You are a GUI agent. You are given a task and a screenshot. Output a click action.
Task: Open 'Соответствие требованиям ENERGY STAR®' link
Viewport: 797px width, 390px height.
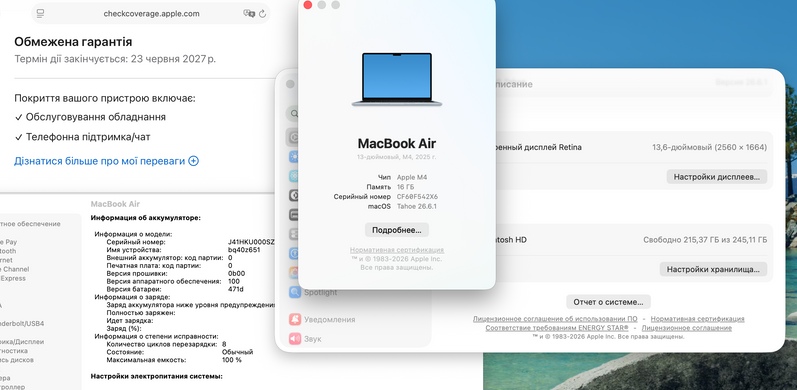tap(557, 328)
